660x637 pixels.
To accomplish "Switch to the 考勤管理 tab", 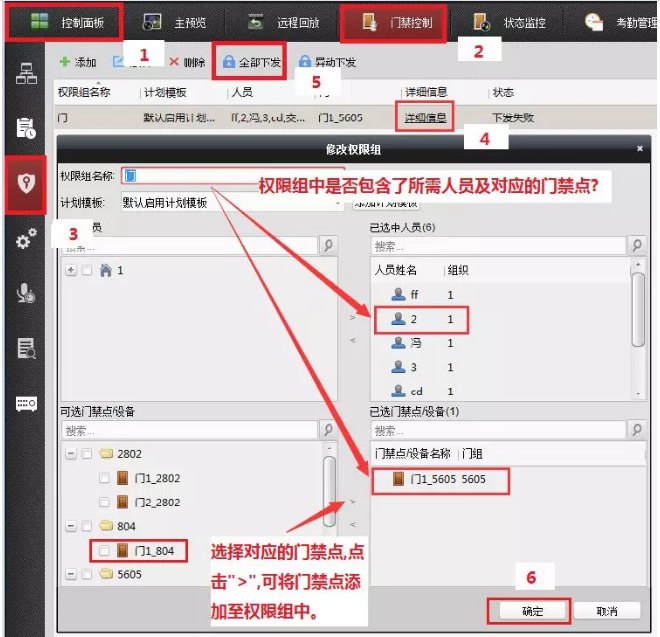I will (x=619, y=22).
